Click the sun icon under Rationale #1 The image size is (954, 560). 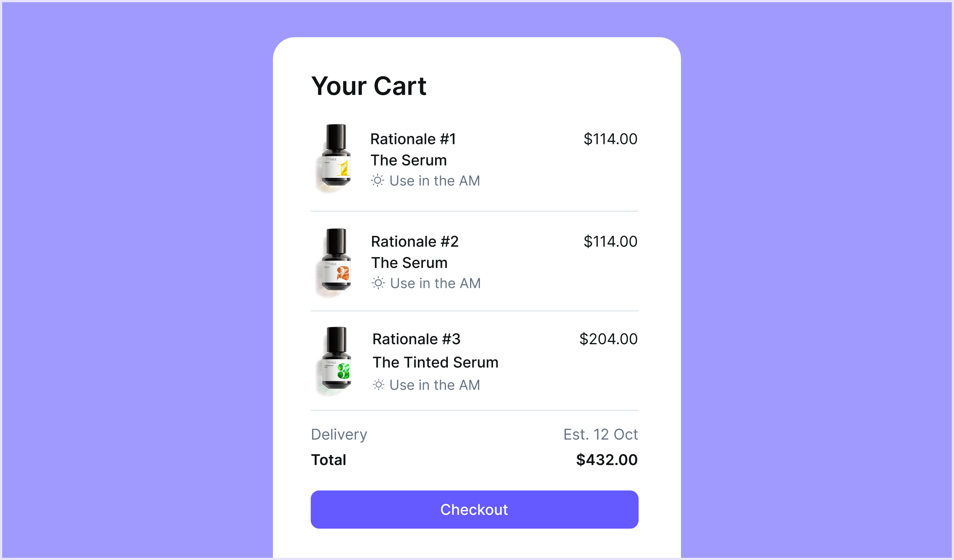(377, 180)
